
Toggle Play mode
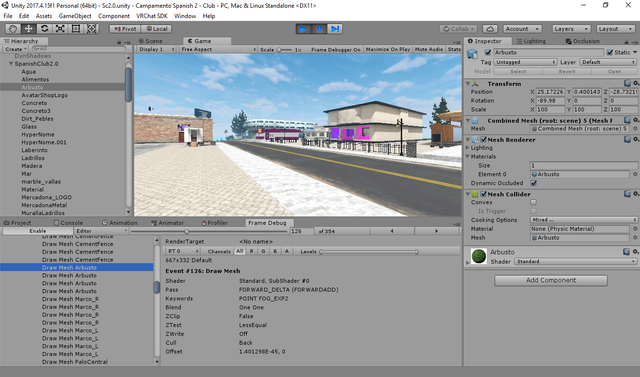pos(303,29)
